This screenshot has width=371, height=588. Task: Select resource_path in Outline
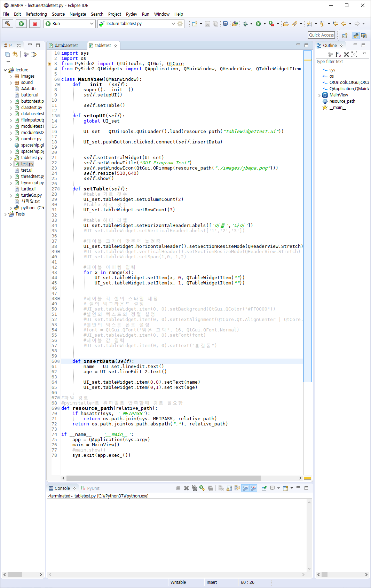pyautogui.click(x=342, y=101)
